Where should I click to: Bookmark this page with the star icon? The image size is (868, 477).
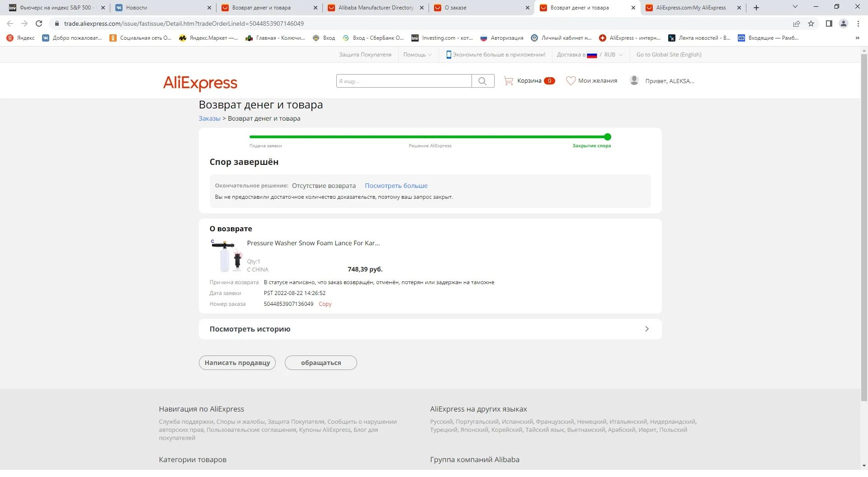coord(811,23)
